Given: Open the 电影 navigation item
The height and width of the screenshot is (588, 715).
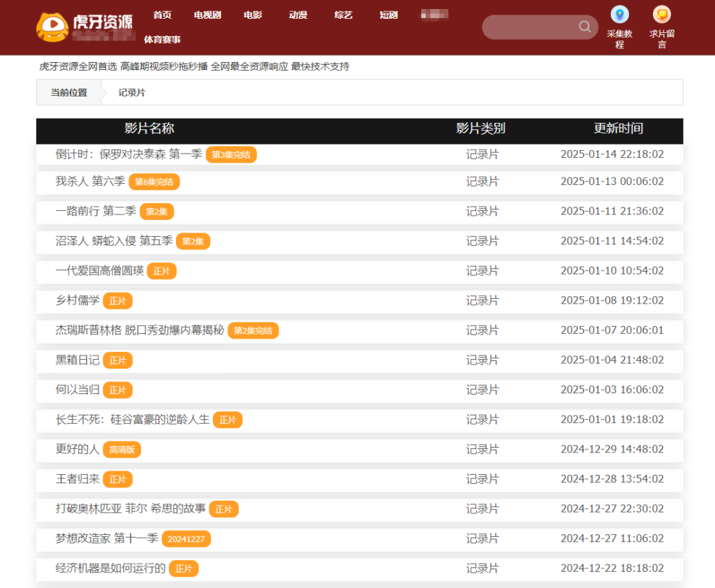Looking at the screenshot, I should point(253,15).
